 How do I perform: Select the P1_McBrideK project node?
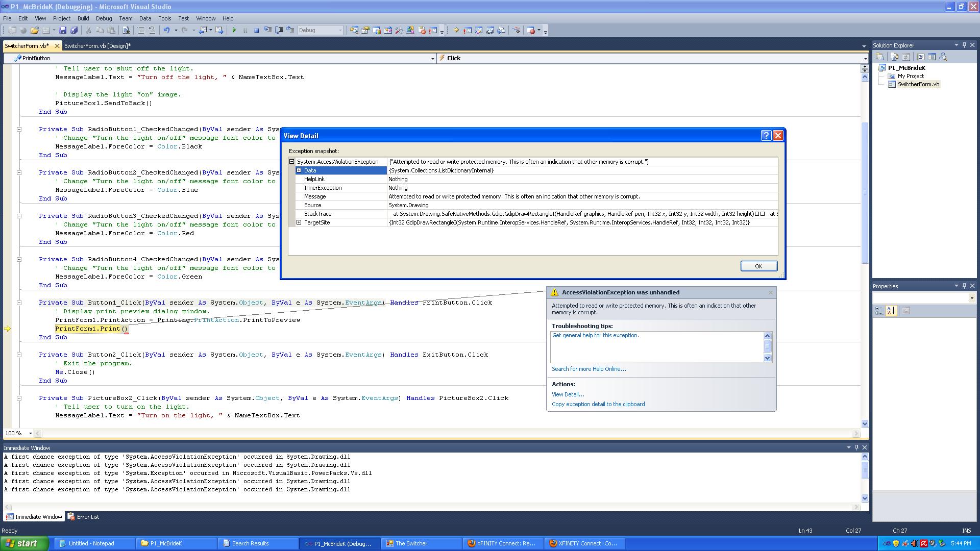pos(906,68)
